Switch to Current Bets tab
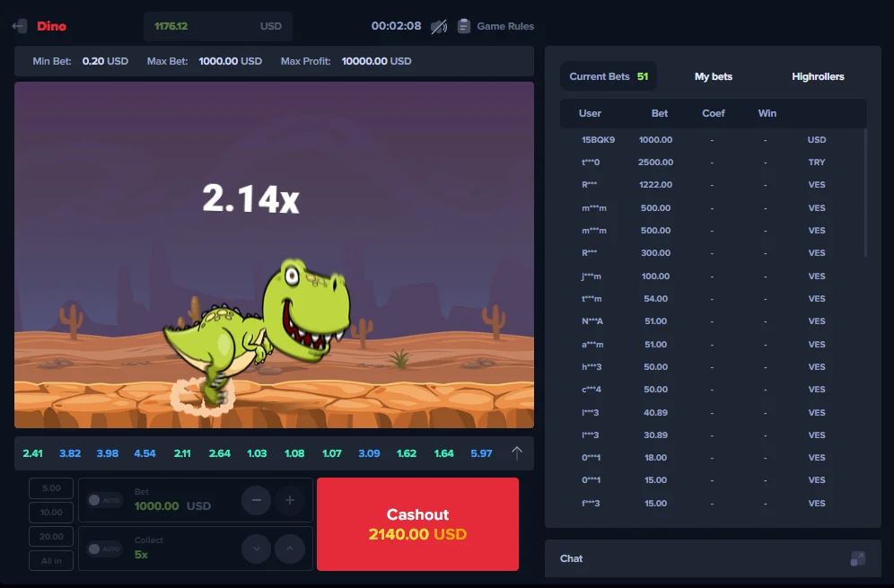This screenshot has width=894, height=588. (x=609, y=76)
